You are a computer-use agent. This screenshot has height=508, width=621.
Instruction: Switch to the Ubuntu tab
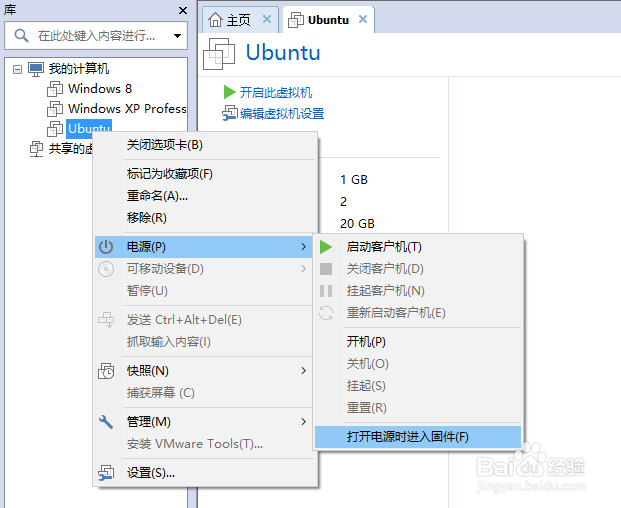pos(328,20)
